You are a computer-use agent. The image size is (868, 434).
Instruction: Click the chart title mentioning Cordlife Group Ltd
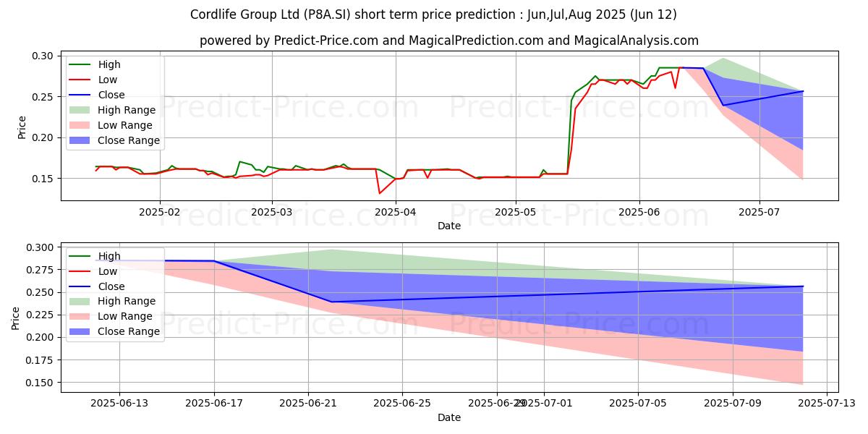click(x=434, y=14)
